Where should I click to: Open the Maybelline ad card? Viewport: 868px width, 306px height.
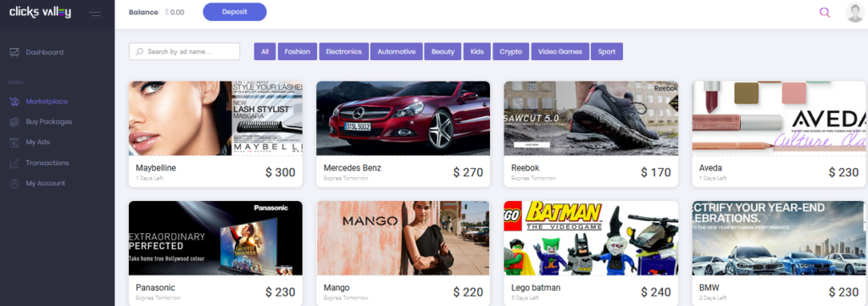click(215, 134)
